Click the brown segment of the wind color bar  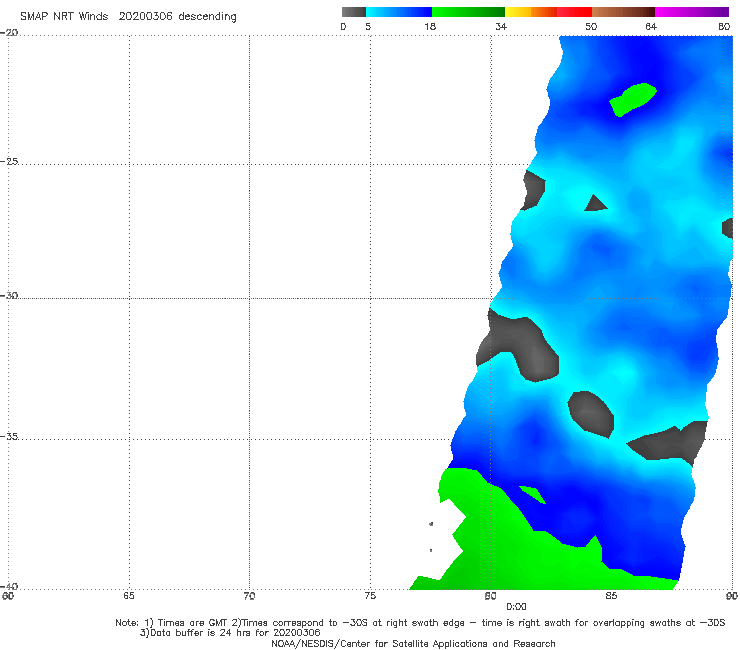[623, 12]
